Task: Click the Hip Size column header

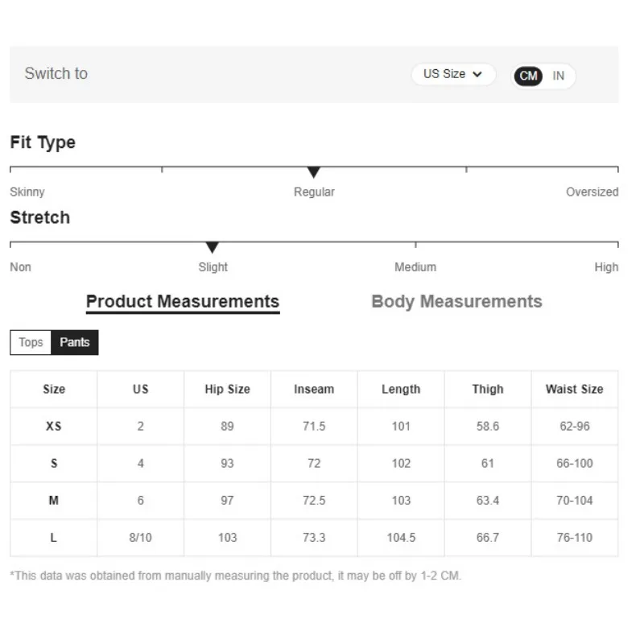Action: [228, 389]
